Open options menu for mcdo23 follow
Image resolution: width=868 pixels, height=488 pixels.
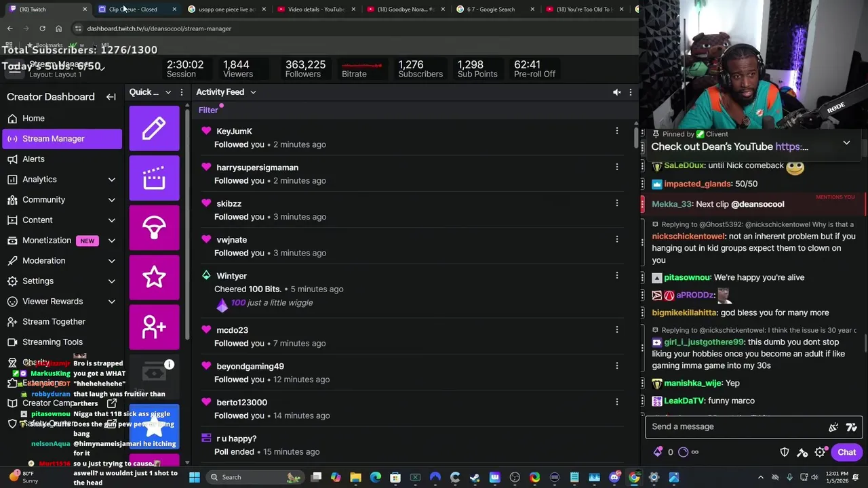point(616,329)
